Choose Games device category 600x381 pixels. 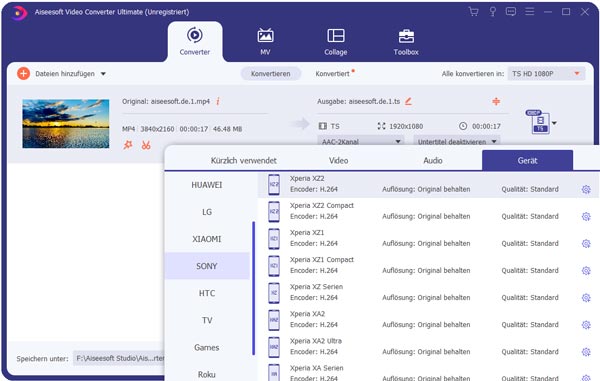coord(207,347)
